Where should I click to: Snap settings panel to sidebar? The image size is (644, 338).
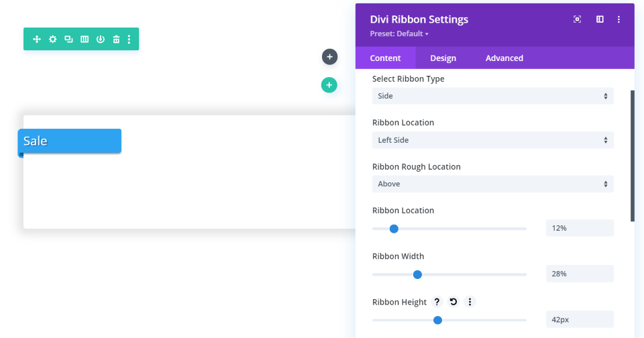[x=600, y=19]
